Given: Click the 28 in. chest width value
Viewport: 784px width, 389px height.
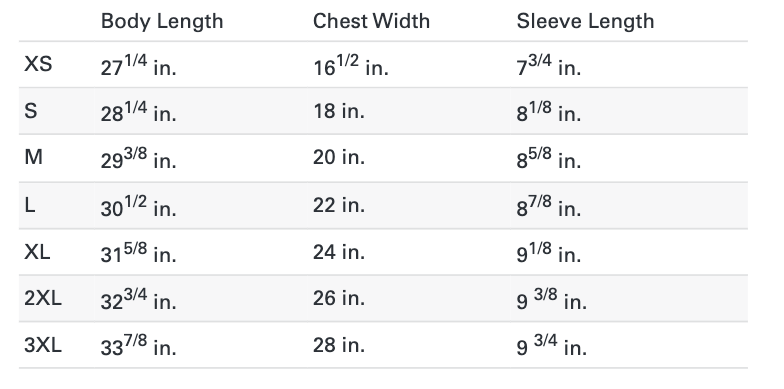Looking at the screenshot, I should point(339,346).
